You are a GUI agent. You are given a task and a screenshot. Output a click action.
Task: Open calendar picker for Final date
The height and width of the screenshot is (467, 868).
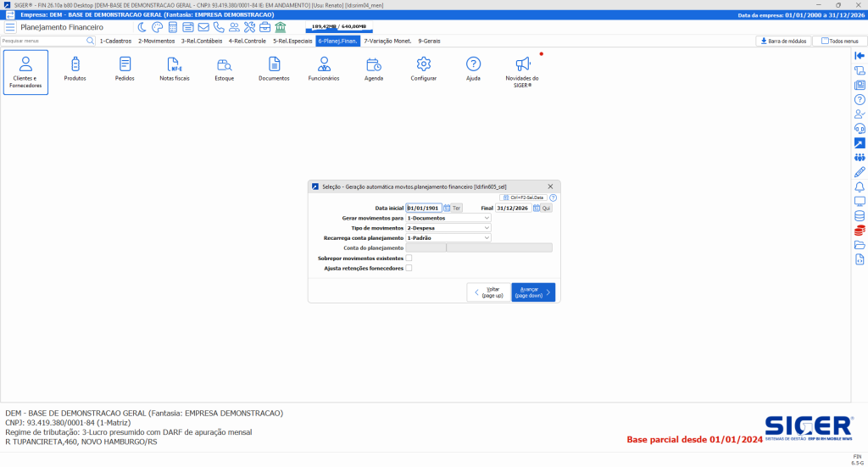(x=537, y=208)
